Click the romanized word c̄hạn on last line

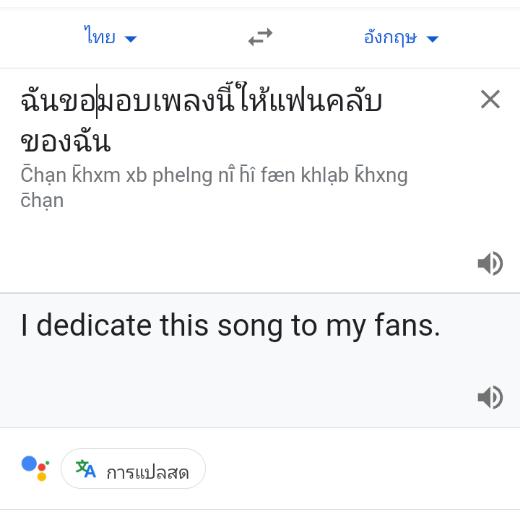(x=42, y=201)
